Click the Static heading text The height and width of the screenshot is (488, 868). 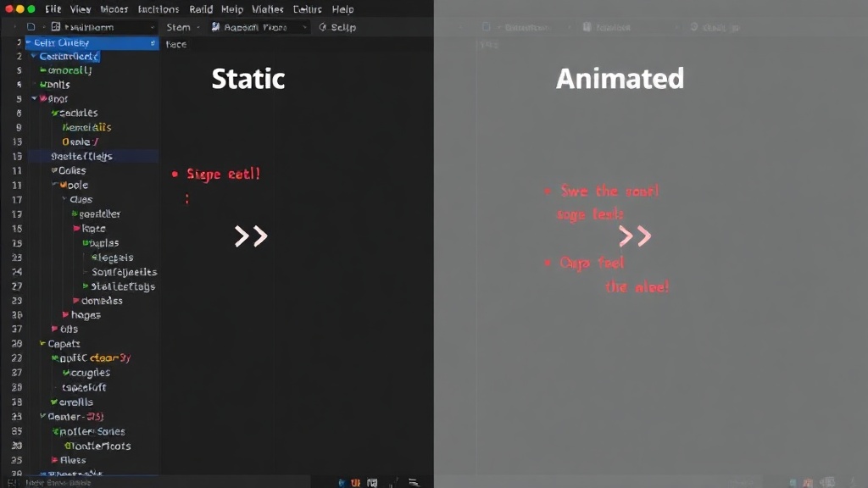248,79
